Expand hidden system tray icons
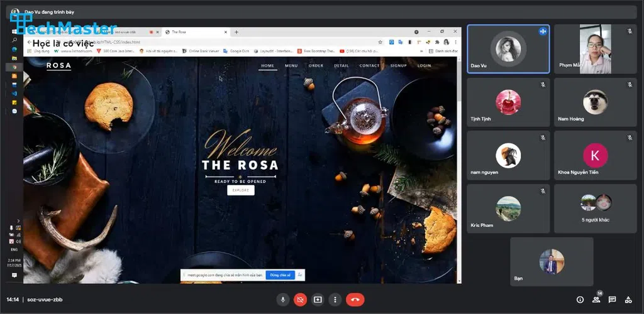Image resolution: width=644 pixels, height=314 pixels. [x=18, y=220]
